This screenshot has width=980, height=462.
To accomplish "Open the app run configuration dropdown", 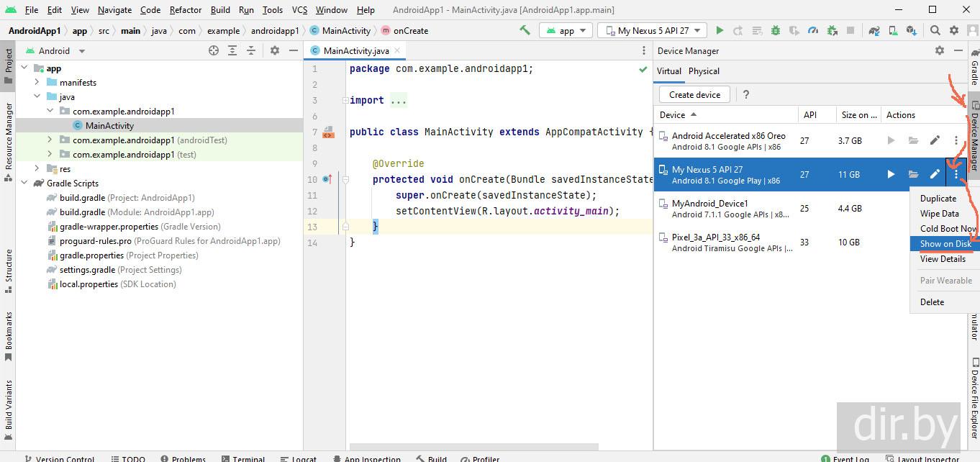I will [x=566, y=30].
